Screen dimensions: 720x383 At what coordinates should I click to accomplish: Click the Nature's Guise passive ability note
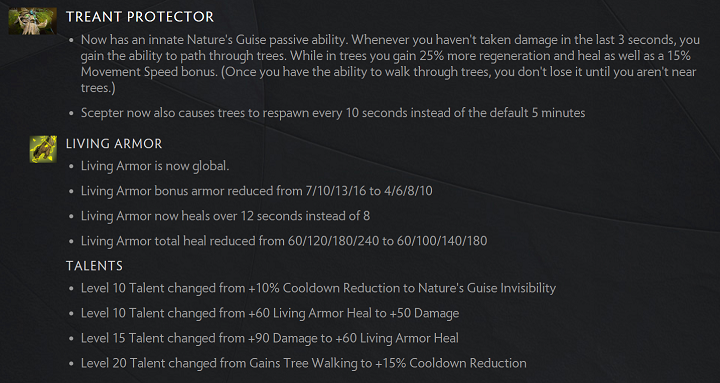390,63
